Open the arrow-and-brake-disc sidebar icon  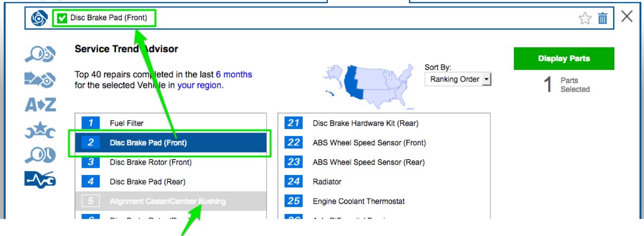point(40,80)
